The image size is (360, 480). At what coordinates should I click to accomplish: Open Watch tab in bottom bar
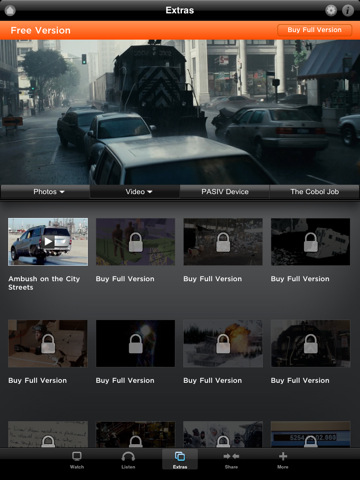(x=77, y=460)
